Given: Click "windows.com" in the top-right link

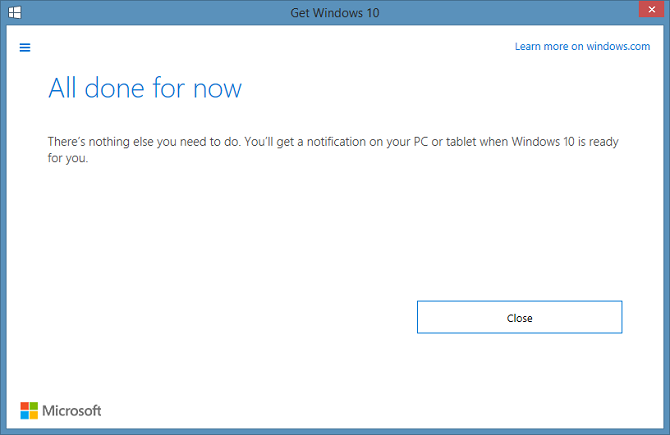Looking at the screenshot, I should 619,47.
